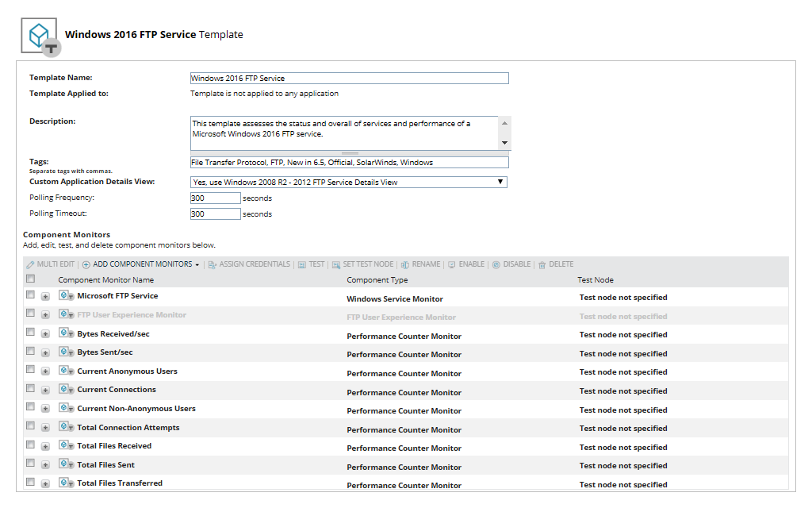This screenshot has width=812, height=508.
Task: Check the Microsoft FTP Service row checkbox
Action: click(x=30, y=295)
